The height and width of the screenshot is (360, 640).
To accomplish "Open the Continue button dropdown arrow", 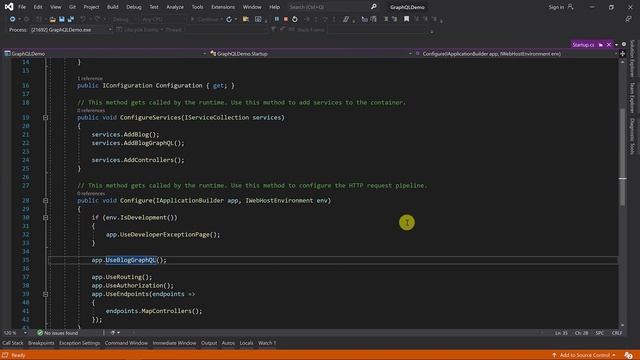I will (x=221, y=19).
